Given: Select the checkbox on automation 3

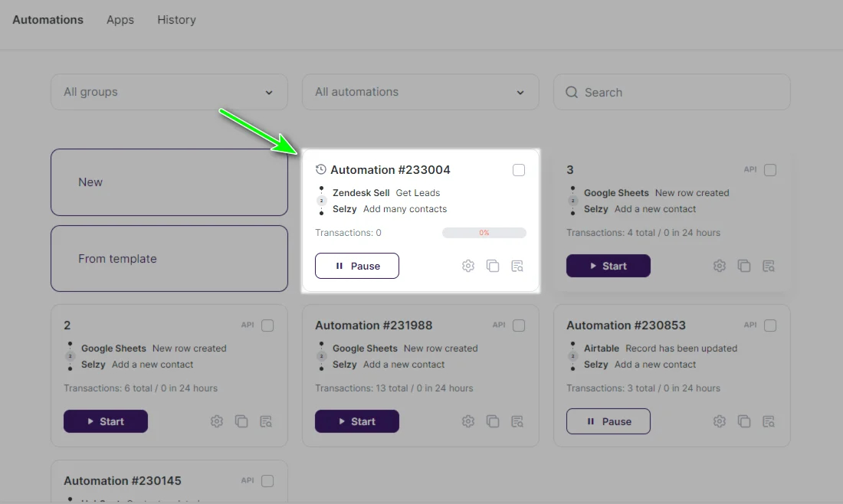Looking at the screenshot, I should 770,170.
